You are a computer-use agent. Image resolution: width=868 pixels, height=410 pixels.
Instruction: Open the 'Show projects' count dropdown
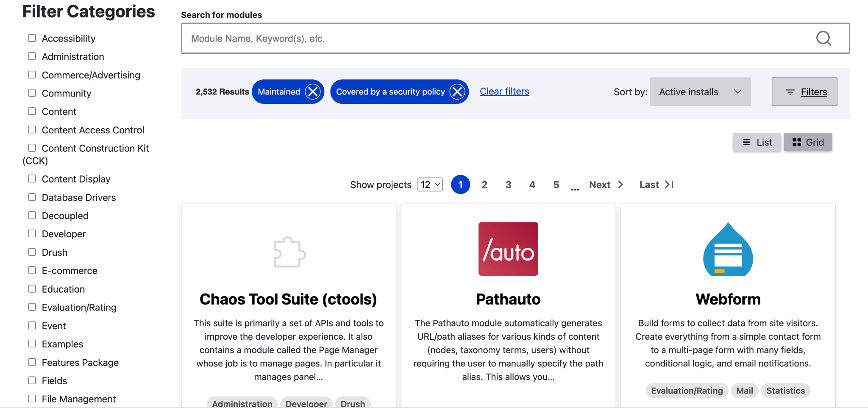click(429, 184)
